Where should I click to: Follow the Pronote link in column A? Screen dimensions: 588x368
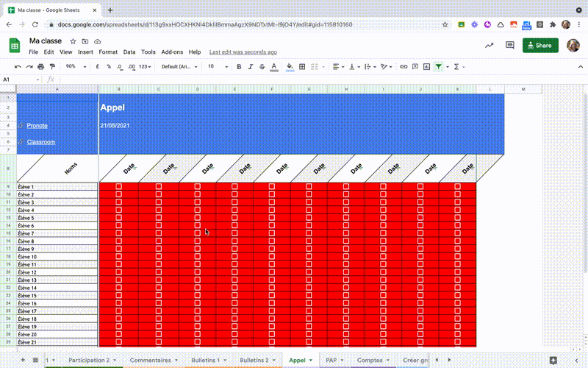tap(37, 125)
